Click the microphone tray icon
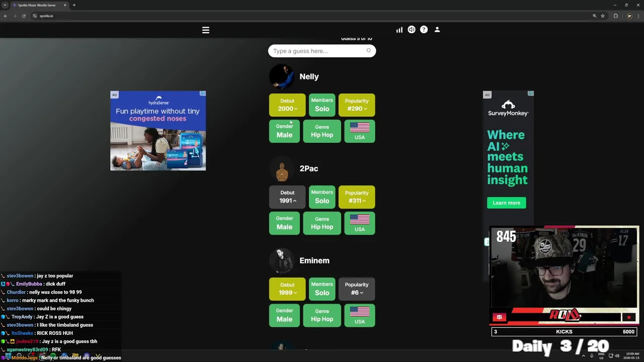 (592, 355)
